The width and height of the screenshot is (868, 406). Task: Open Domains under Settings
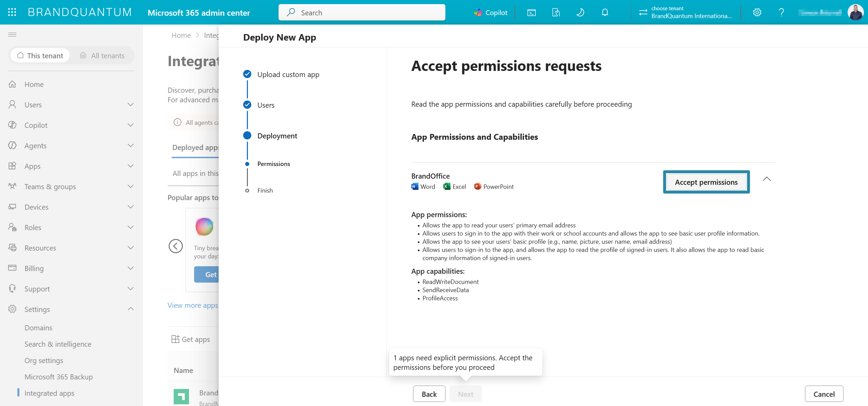(38, 328)
